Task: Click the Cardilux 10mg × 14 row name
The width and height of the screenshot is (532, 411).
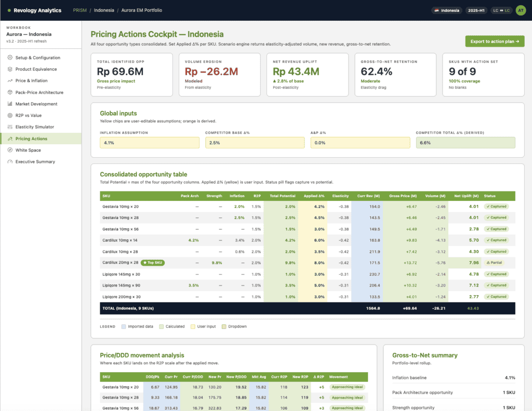Action: (x=120, y=240)
